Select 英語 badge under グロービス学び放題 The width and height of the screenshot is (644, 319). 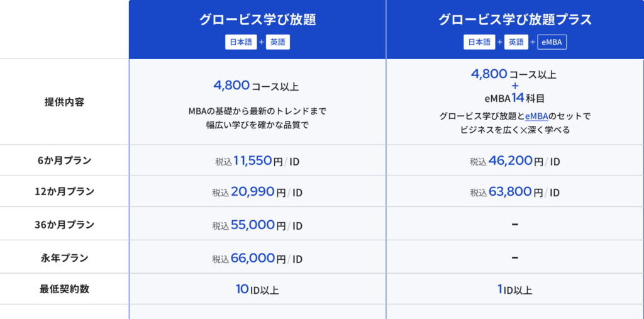(x=277, y=42)
